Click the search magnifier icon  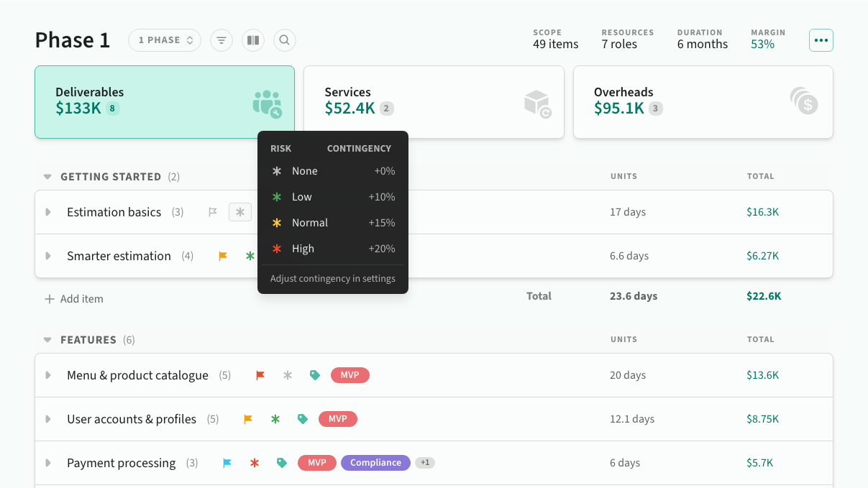coord(284,40)
